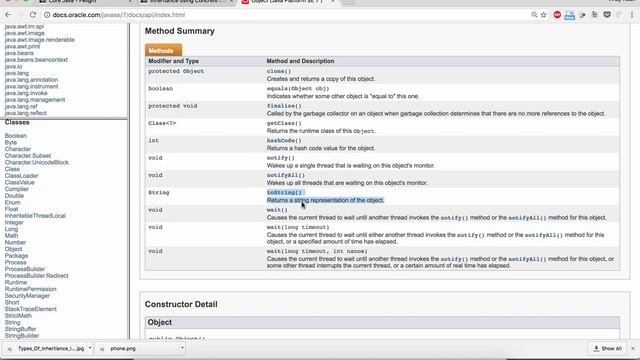This screenshot has width=640, height=360.
Task: Open the blue extension icon in toolbar
Action: pyautogui.click(x=569, y=15)
